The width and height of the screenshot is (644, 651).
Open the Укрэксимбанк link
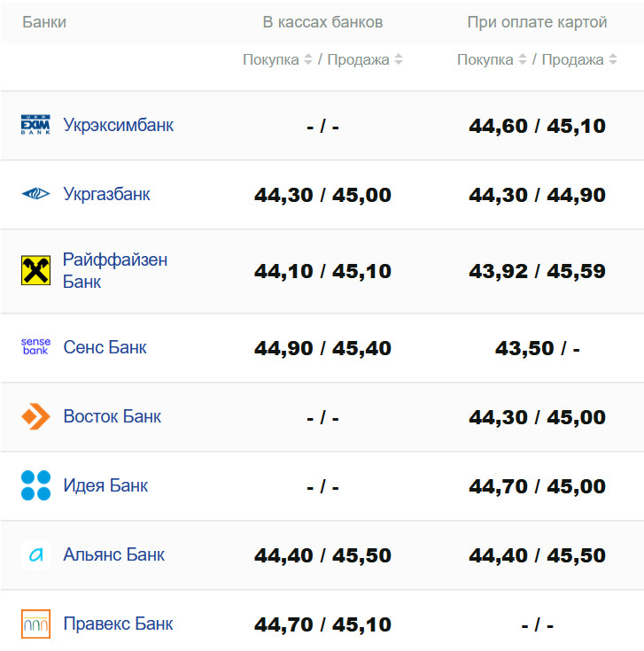point(119,125)
